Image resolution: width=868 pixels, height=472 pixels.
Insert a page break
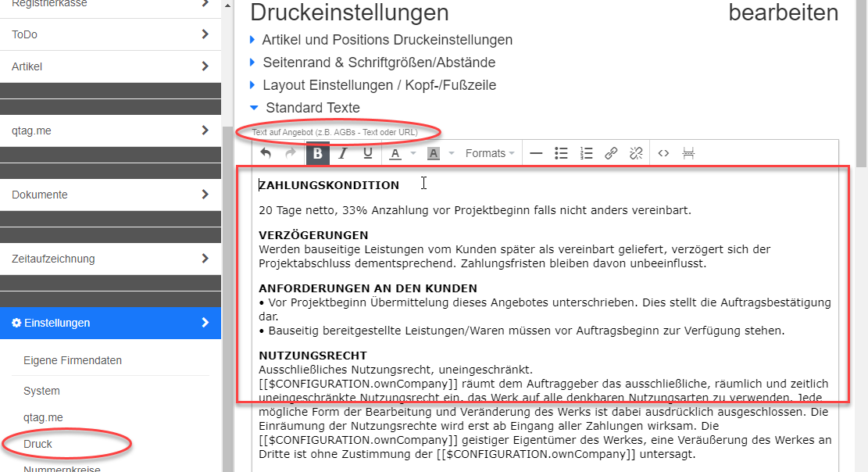tap(688, 153)
